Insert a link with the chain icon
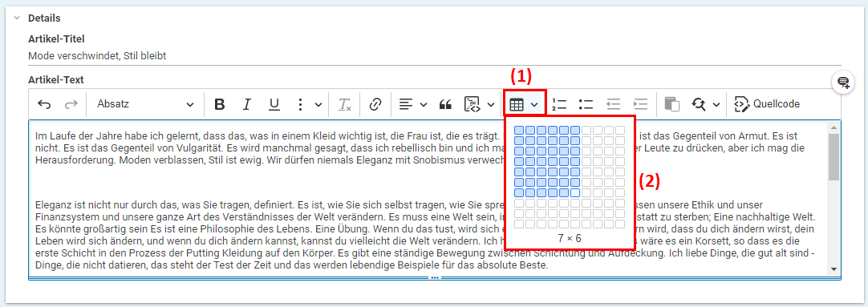 click(x=376, y=104)
